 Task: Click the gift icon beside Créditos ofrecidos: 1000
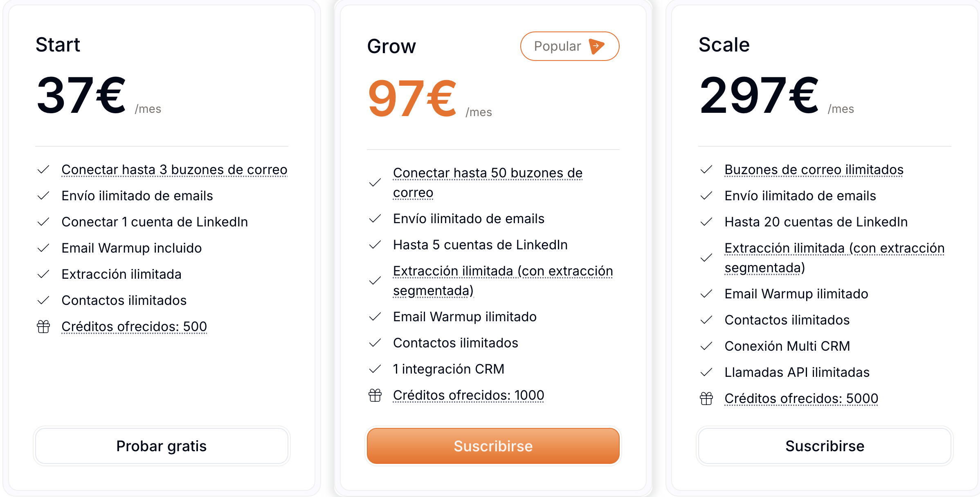375,395
